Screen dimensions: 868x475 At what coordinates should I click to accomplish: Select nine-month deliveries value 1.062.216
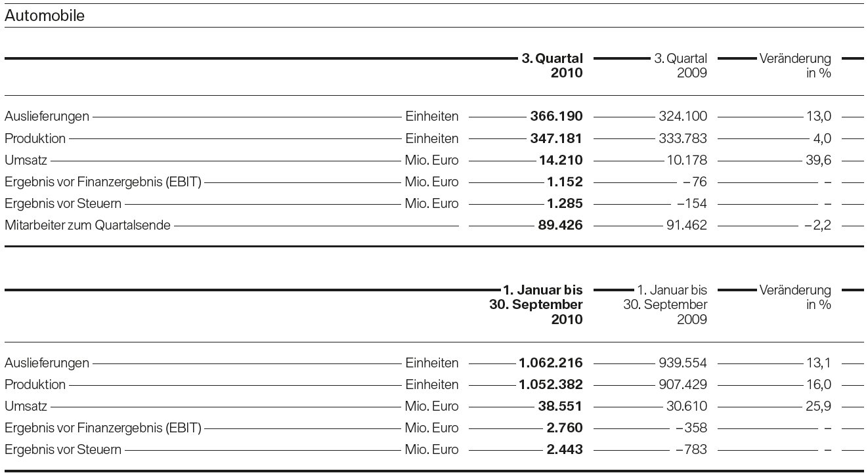550,363
